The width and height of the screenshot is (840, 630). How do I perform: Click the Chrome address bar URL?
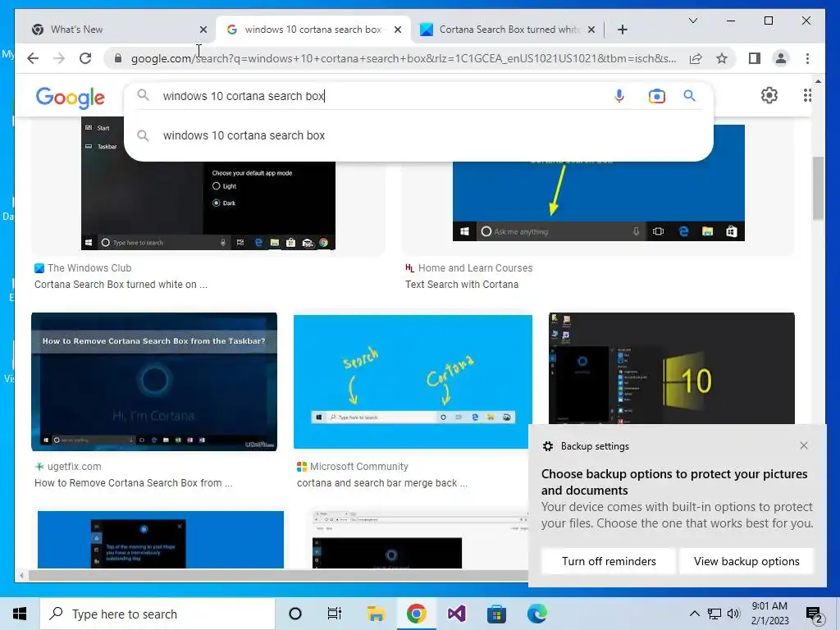(x=404, y=58)
